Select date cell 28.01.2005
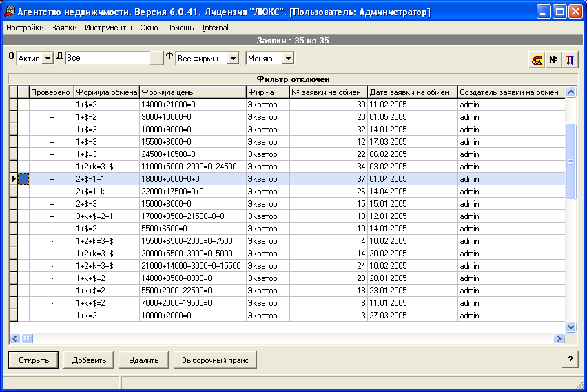Viewport: 587px width, 392px height. coord(413,278)
